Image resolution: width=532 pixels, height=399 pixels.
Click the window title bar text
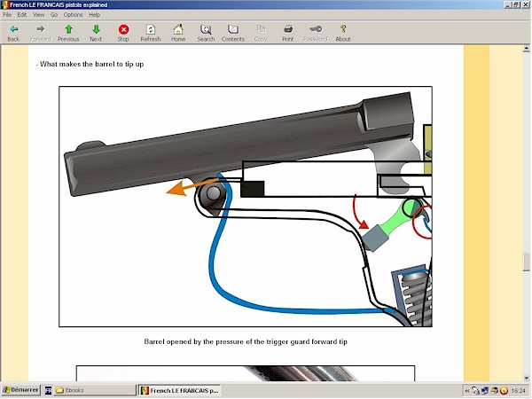pos(59,4)
